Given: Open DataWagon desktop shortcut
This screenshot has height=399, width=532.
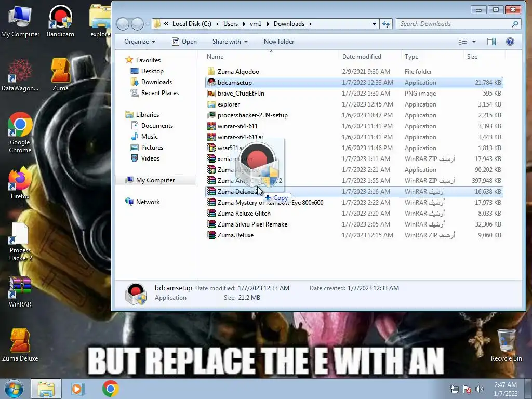Looking at the screenshot, I should pyautogui.click(x=20, y=75).
